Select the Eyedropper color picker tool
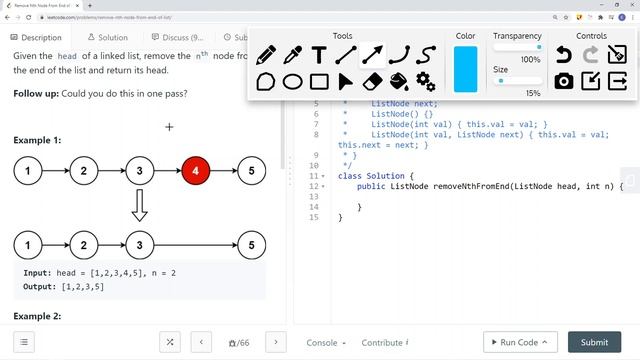 [x=293, y=55]
